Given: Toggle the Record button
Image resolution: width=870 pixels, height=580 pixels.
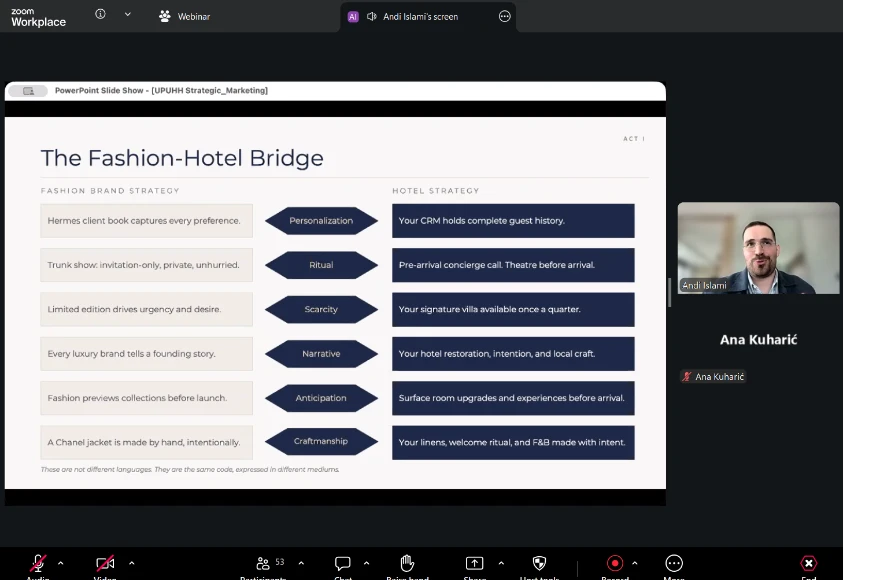Looking at the screenshot, I should (614, 564).
